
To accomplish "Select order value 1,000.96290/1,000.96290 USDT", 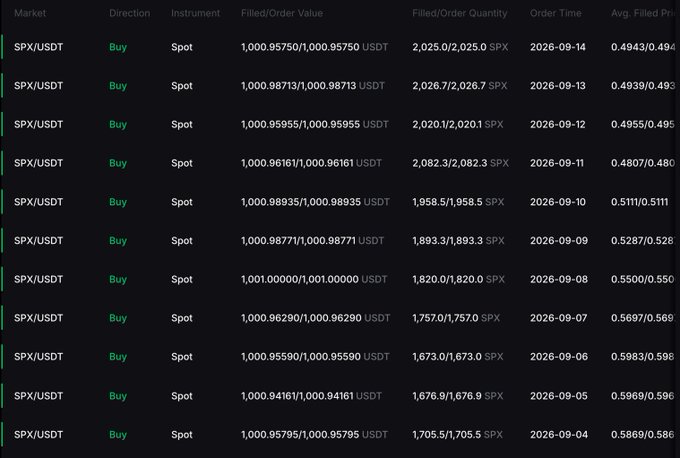I will point(315,317).
